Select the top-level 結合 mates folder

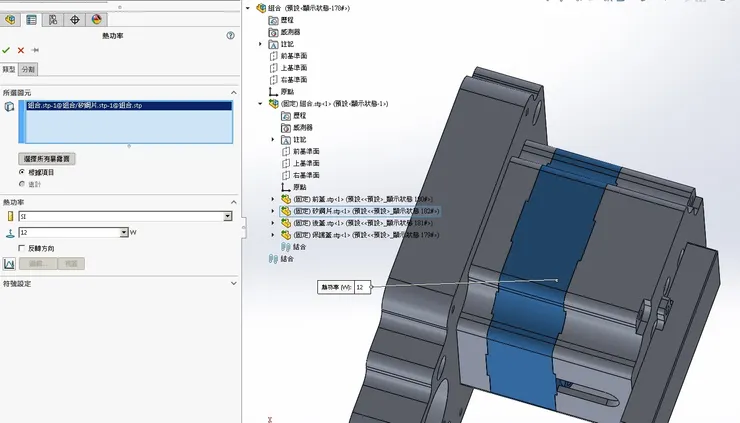pyautogui.click(x=281, y=259)
